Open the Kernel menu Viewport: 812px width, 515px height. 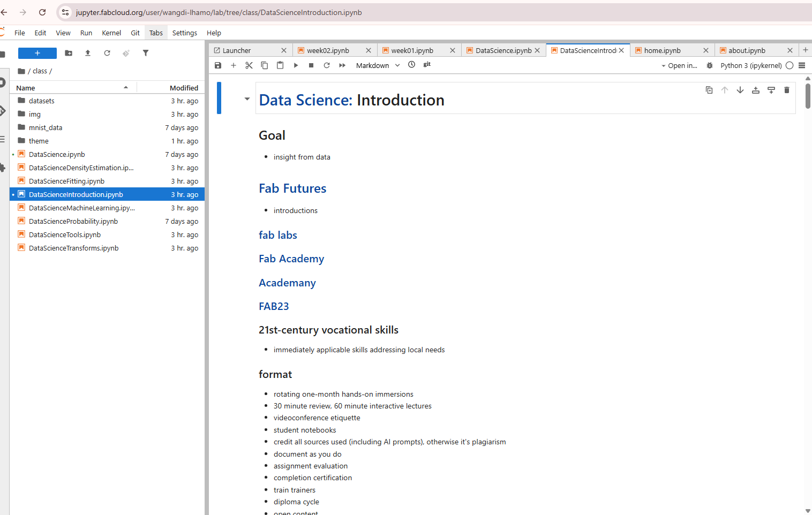(x=111, y=33)
